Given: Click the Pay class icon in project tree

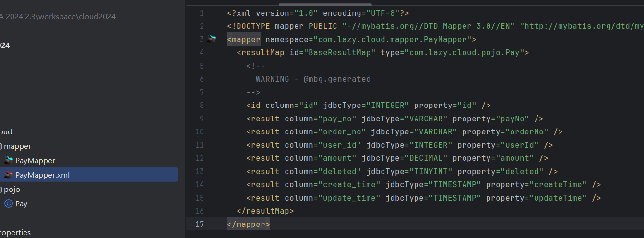Looking at the screenshot, I should [9, 204].
